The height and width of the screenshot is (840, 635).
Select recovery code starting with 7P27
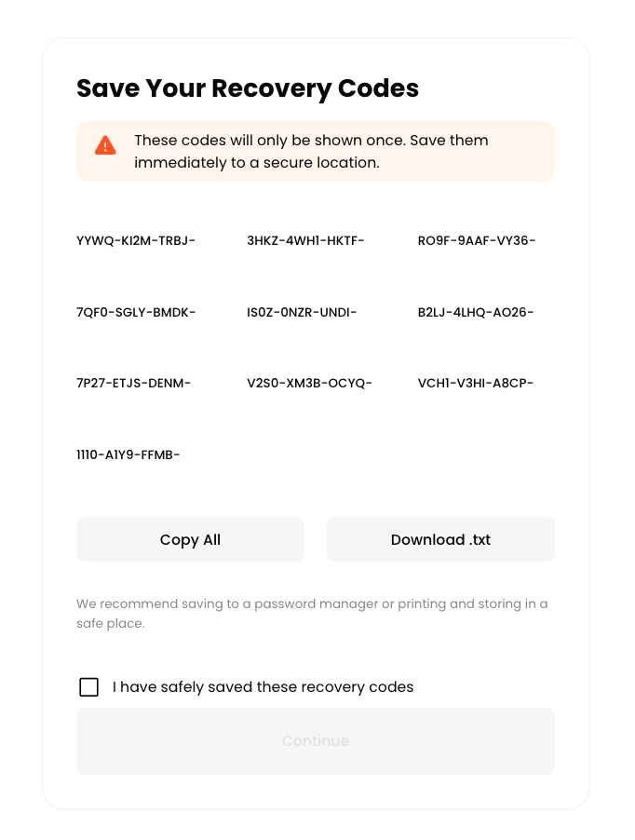click(x=134, y=383)
